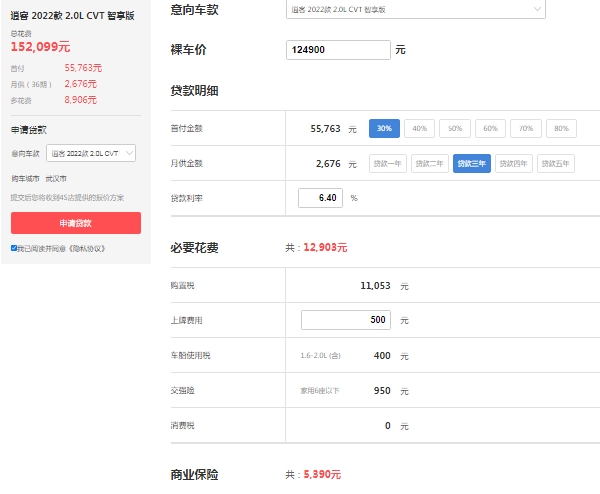Image resolution: width=600 pixels, height=494 pixels.
Task: Open the 《隐私协议》 privacy link
Action: click(85, 248)
